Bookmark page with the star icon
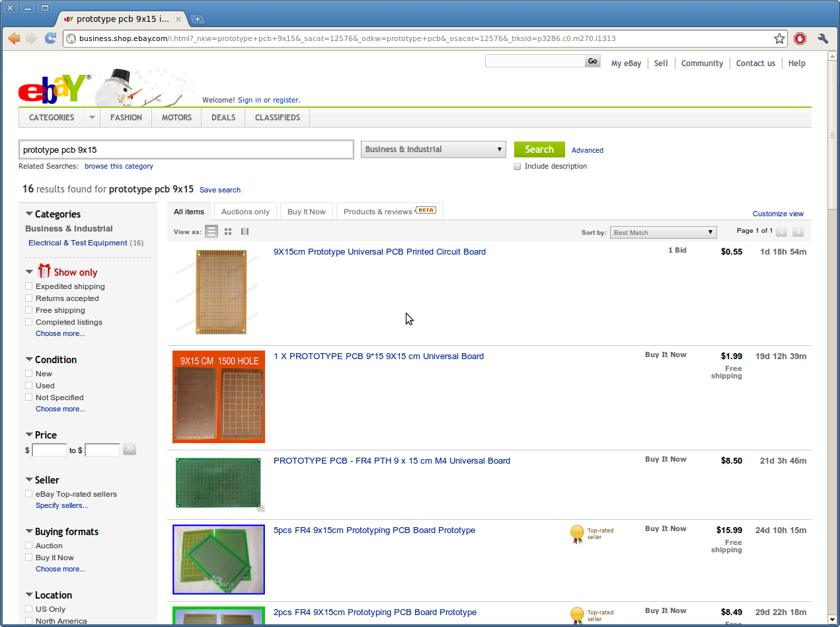 coord(780,38)
